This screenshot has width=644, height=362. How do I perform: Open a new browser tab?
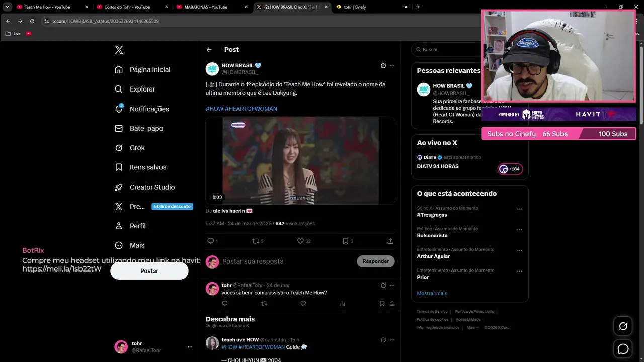tap(418, 7)
